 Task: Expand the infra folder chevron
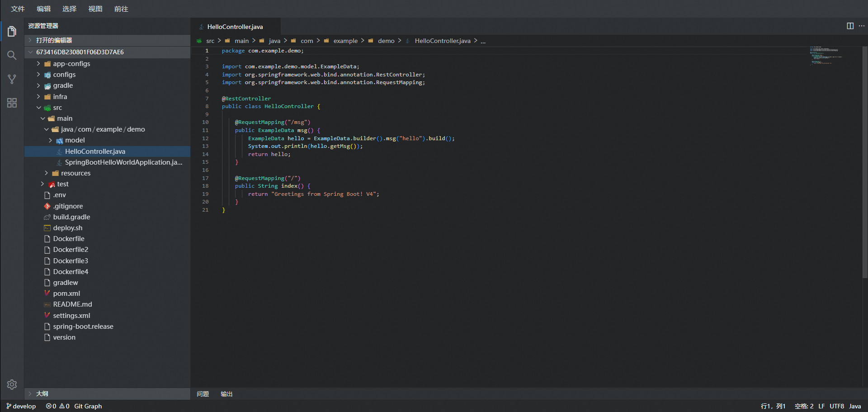coord(38,97)
